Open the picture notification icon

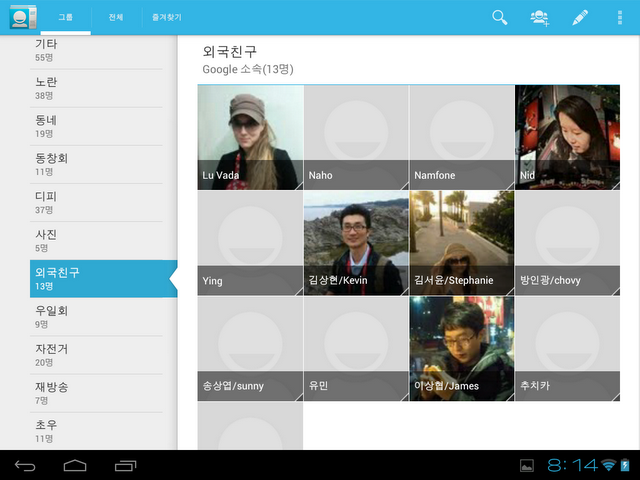(527, 465)
